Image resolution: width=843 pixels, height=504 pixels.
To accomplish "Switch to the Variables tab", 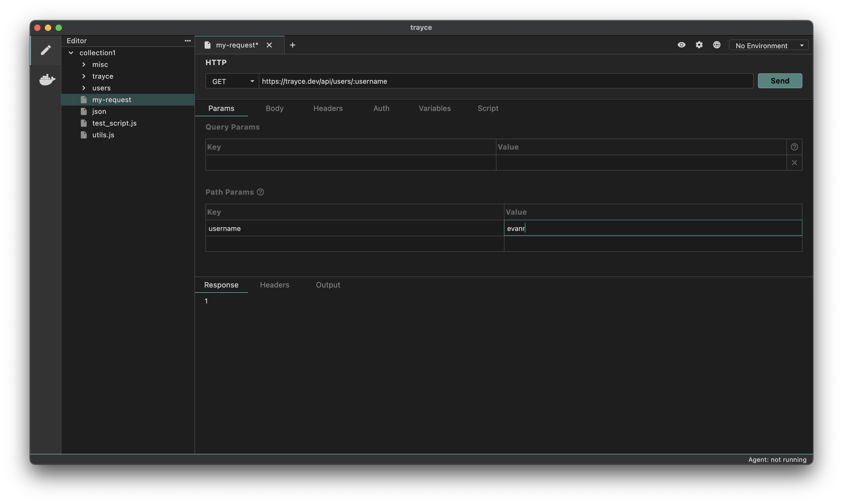I will [x=434, y=108].
